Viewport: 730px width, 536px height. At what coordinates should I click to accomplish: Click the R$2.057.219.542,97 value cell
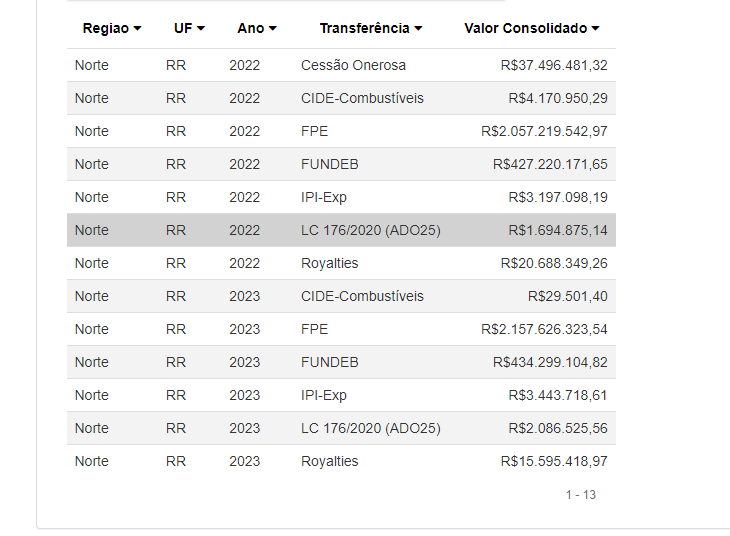point(544,131)
